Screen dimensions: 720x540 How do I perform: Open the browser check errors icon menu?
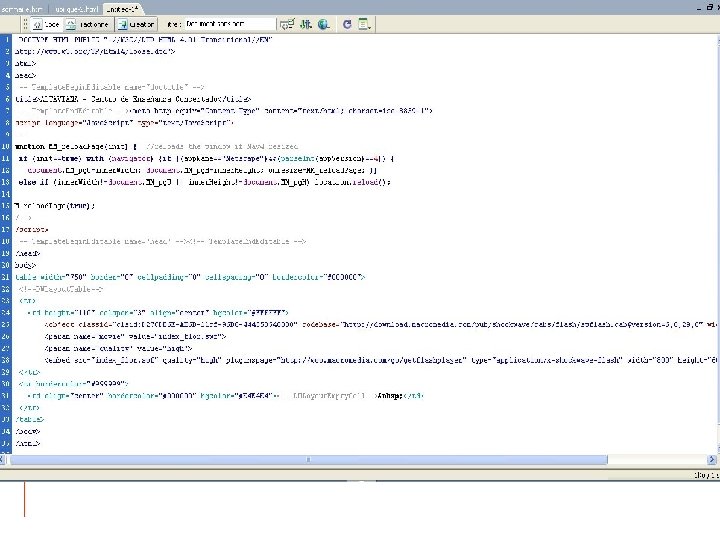287,24
